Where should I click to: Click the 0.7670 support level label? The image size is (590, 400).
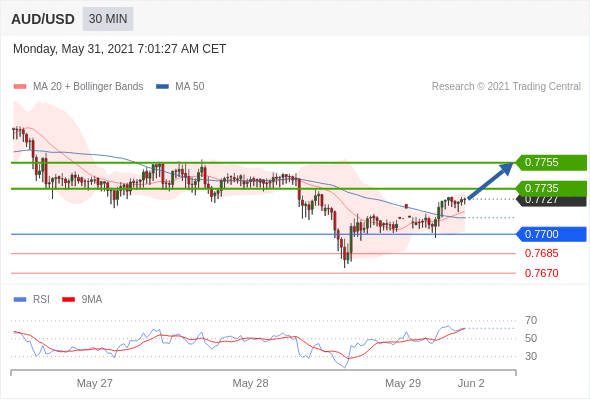pyautogui.click(x=541, y=273)
